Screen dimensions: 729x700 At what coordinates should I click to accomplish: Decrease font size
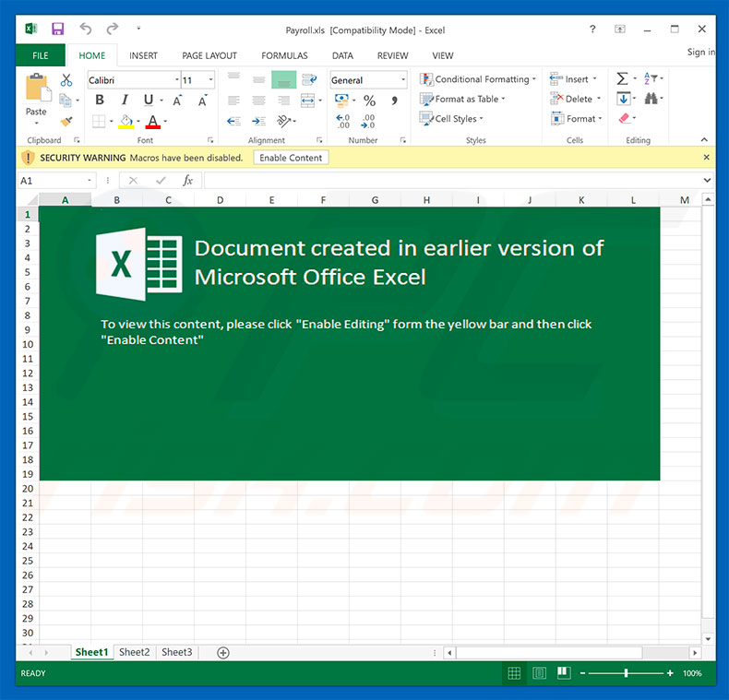(x=202, y=101)
